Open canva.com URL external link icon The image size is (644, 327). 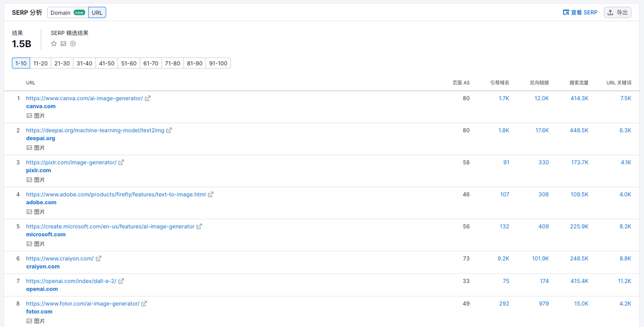pos(148,98)
